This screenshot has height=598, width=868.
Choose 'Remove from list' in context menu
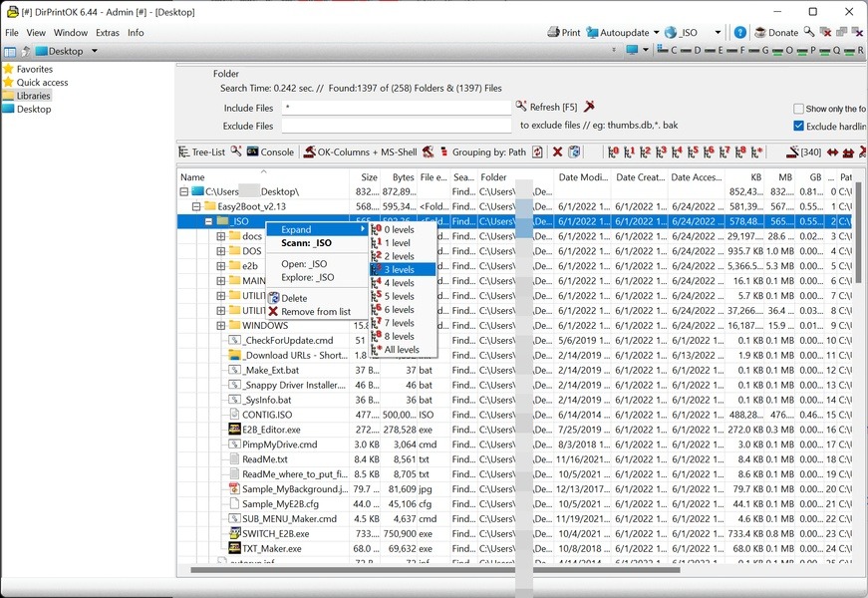tap(315, 312)
